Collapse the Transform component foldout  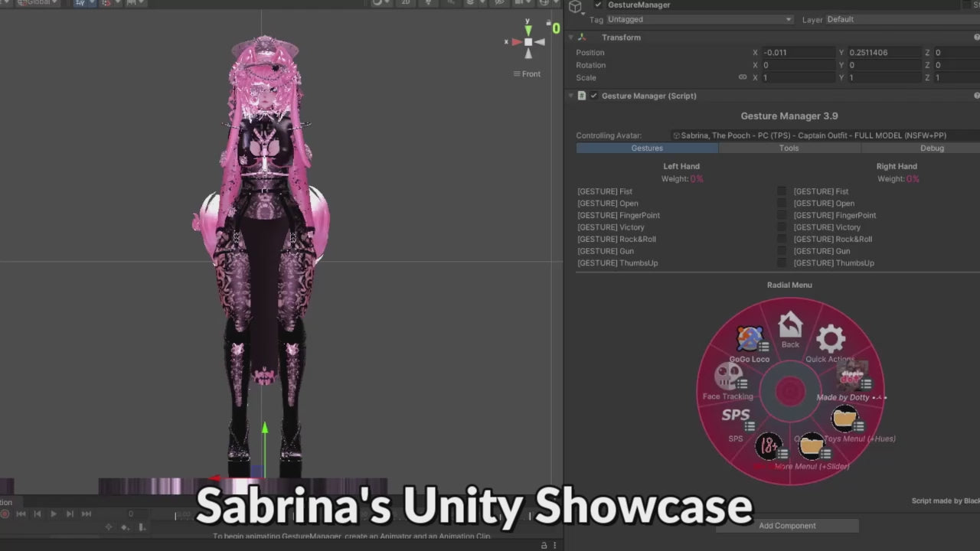pos(570,37)
